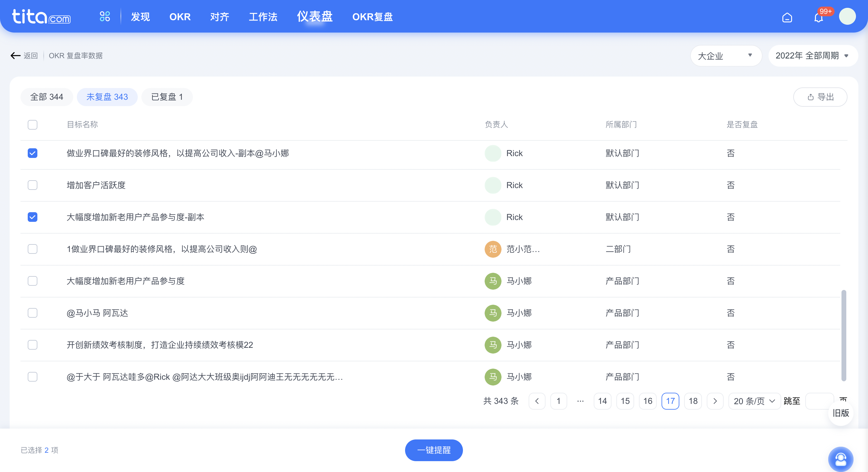
Task: Switch to the 已复盘 1 tab
Action: click(x=167, y=97)
